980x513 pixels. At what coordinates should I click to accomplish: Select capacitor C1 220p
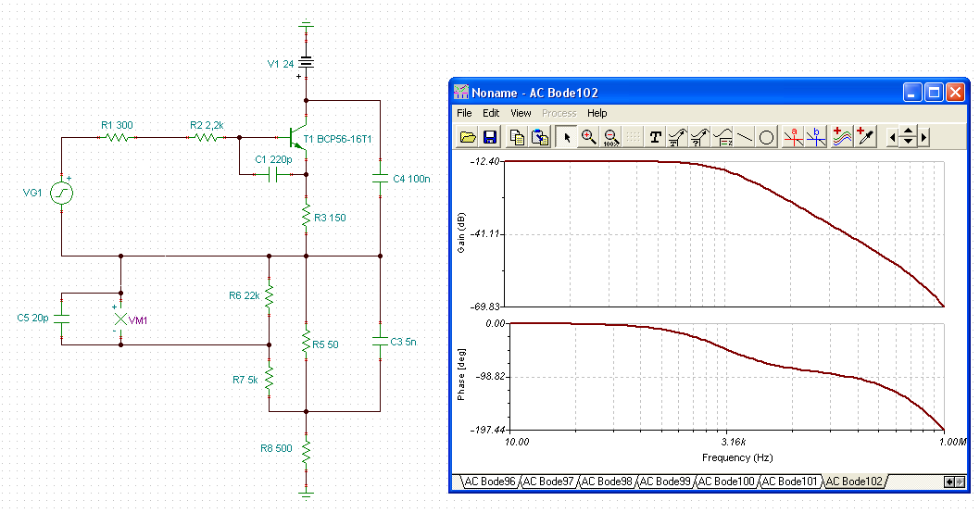(272, 174)
